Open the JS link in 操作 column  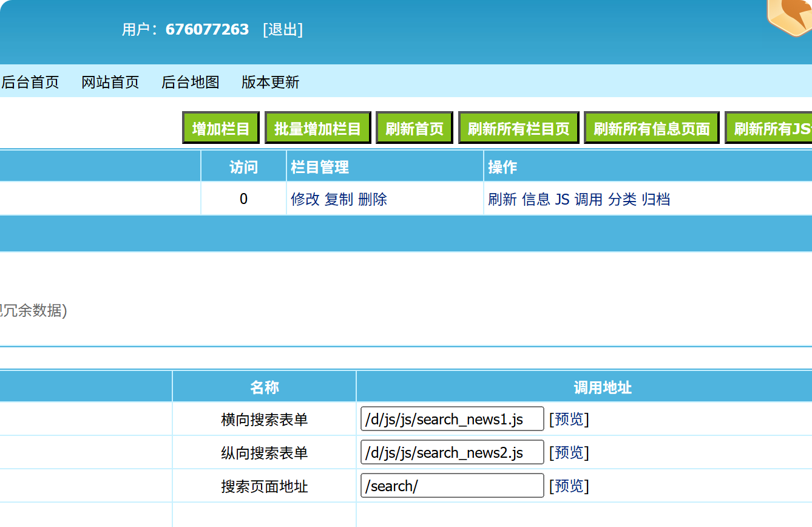coord(562,199)
